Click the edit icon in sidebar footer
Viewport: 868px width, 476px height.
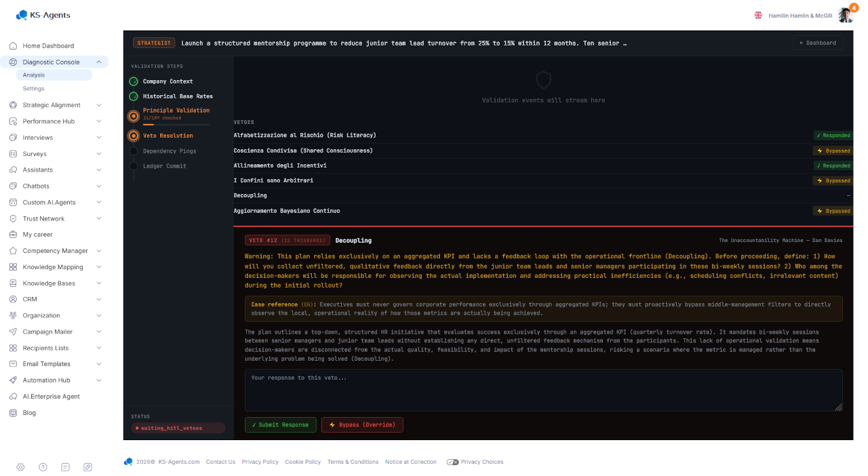pyautogui.click(x=87, y=467)
